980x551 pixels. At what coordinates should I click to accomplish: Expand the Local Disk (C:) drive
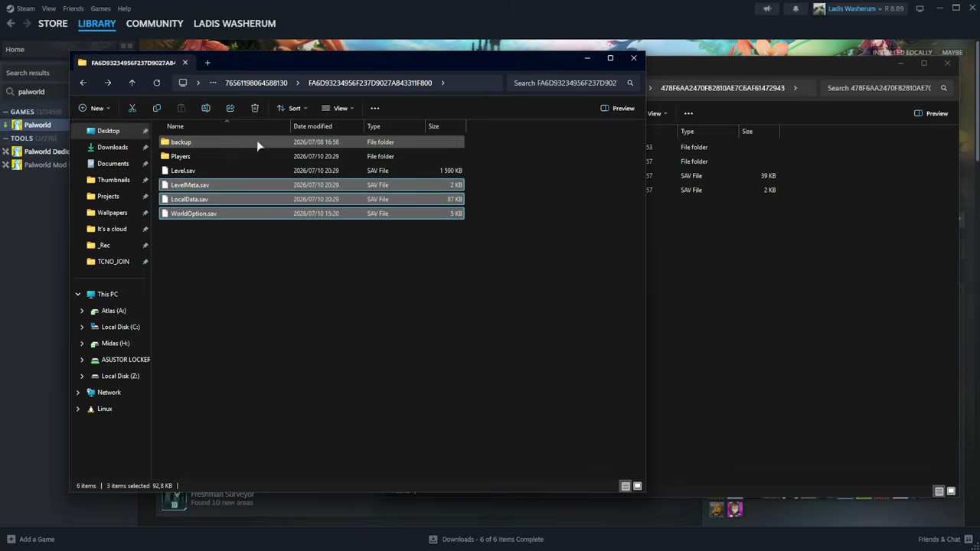click(82, 327)
